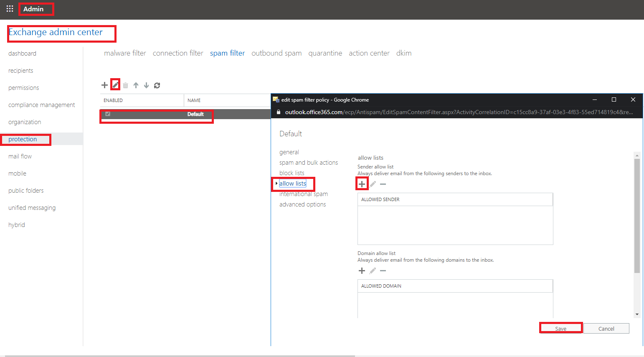Click the padlock icon in address bar
The width and height of the screenshot is (644, 357).
(x=278, y=112)
